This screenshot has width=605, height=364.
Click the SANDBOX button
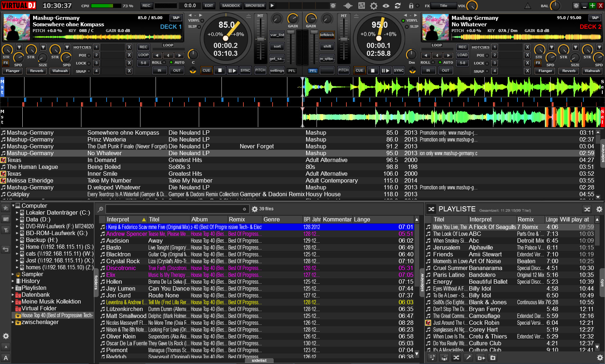231,6
